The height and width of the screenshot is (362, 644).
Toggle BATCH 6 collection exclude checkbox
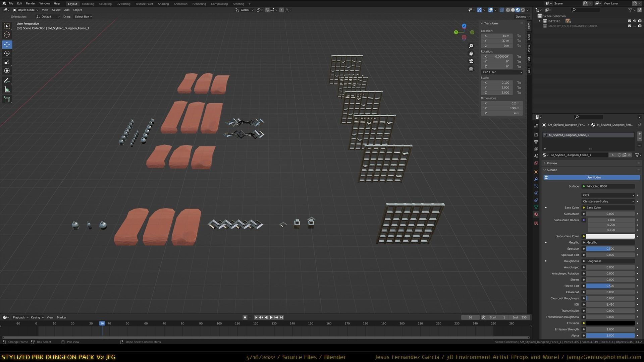(629, 21)
